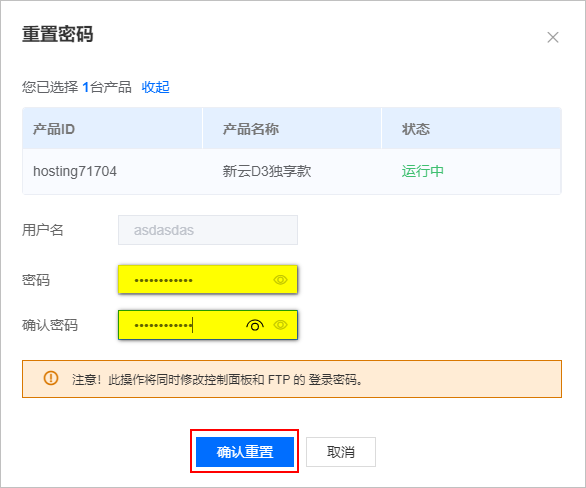Click the 重置密码 dialog title
Screen dimensions: 586x488
pyautogui.click(x=58, y=34)
